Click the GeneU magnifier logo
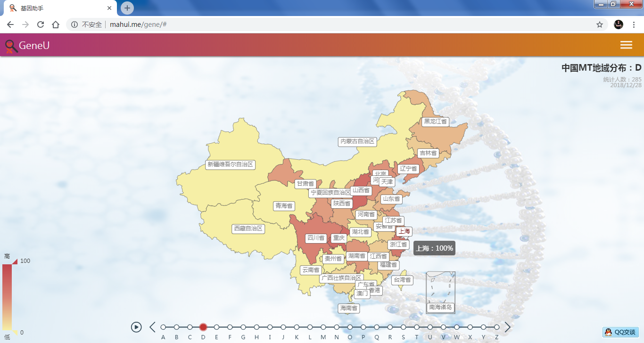The width and height of the screenshot is (644, 343). [11, 46]
